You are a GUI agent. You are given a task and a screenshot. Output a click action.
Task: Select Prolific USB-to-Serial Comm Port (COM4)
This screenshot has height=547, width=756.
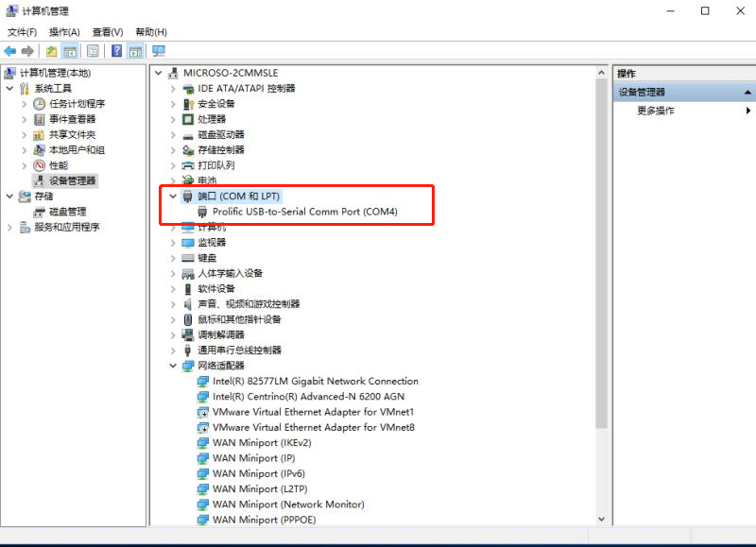(305, 212)
